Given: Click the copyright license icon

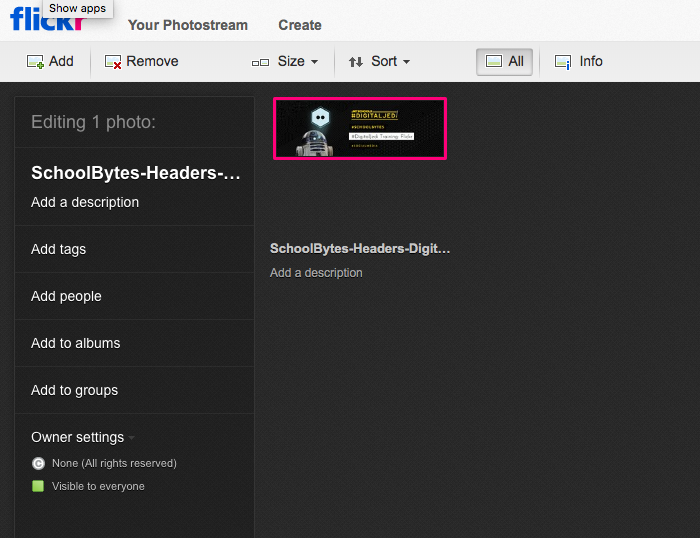Looking at the screenshot, I should click(x=38, y=463).
